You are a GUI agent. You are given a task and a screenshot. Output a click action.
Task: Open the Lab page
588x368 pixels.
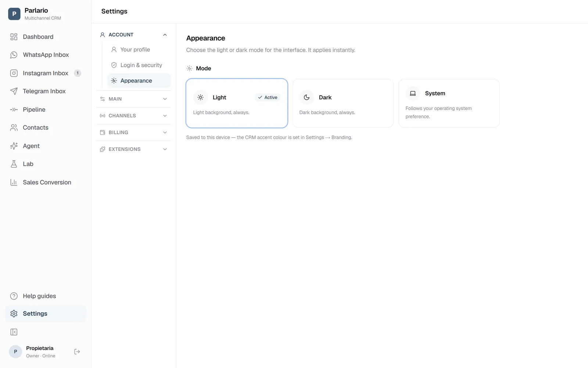pyautogui.click(x=46, y=164)
